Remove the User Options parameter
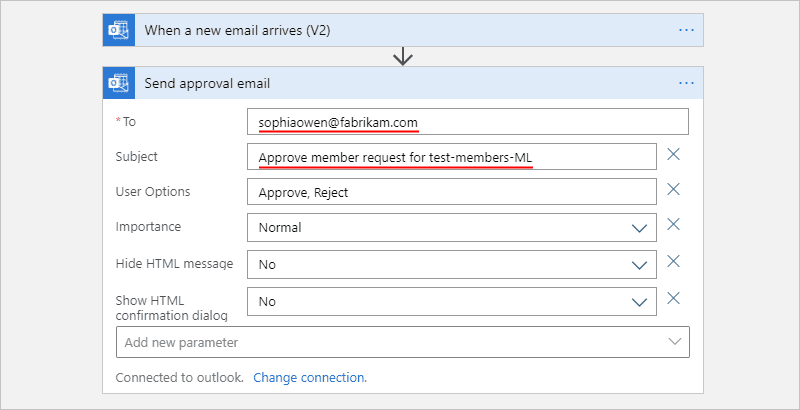Image resolution: width=800 pixels, height=410 pixels. tap(673, 190)
